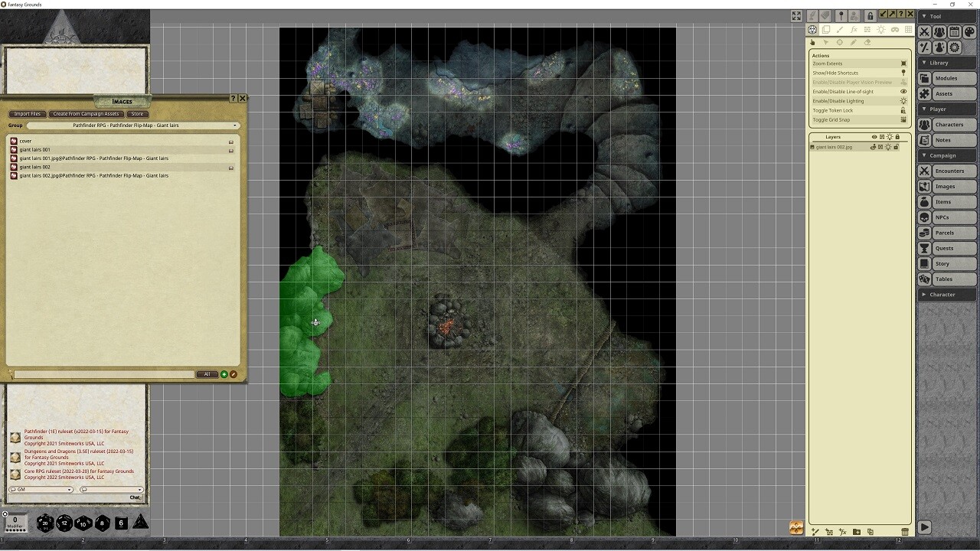Open the grid settings panel
Image resolution: width=980 pixels, height=551 pixels.
[909, 31]
